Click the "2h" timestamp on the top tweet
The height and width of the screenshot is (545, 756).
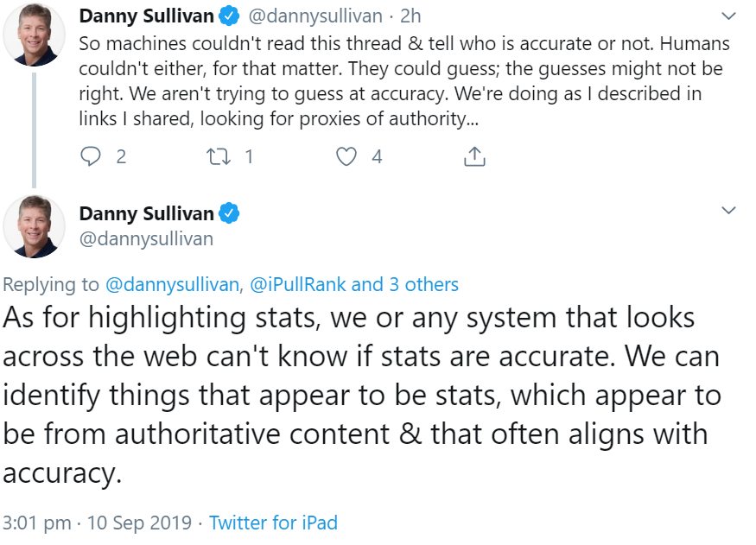410,15
